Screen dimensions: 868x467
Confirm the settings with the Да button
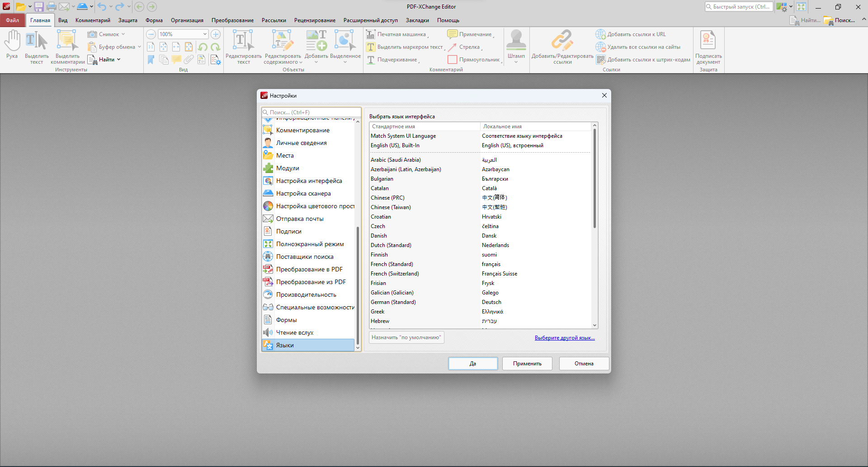(x=473, y=364)
